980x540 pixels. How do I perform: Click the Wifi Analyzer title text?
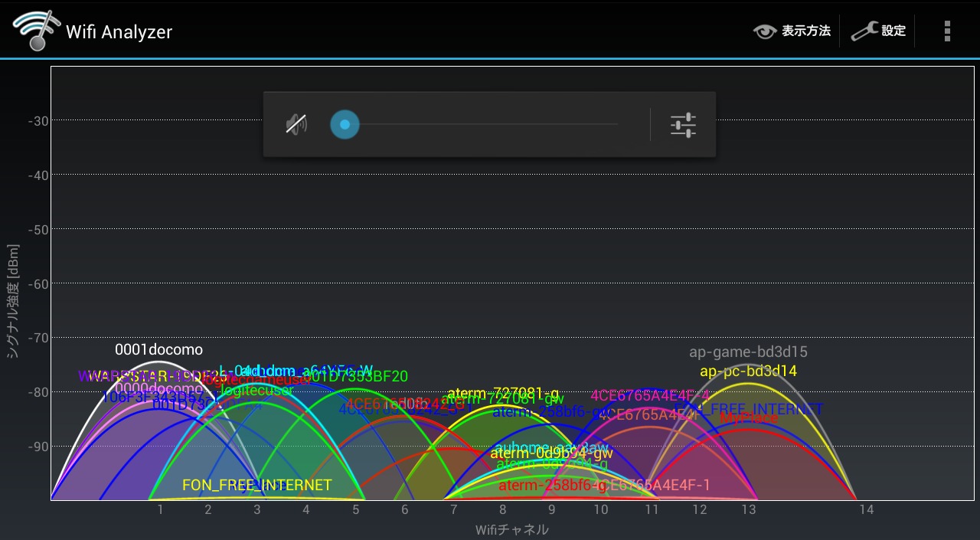click(x=119, y=32)
